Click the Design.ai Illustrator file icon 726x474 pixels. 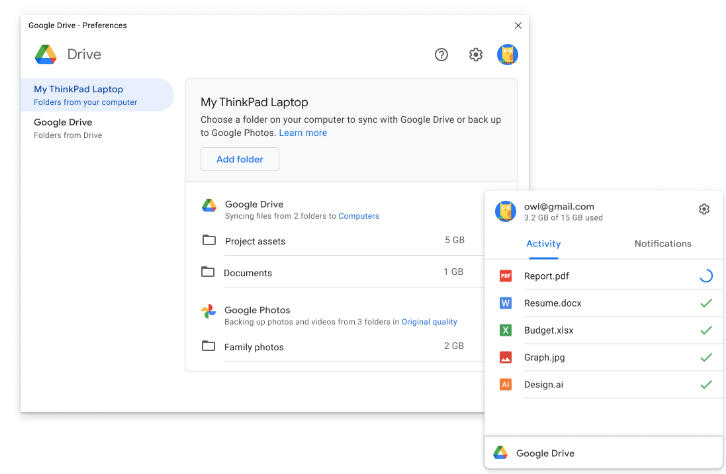(x=506, y=384)
